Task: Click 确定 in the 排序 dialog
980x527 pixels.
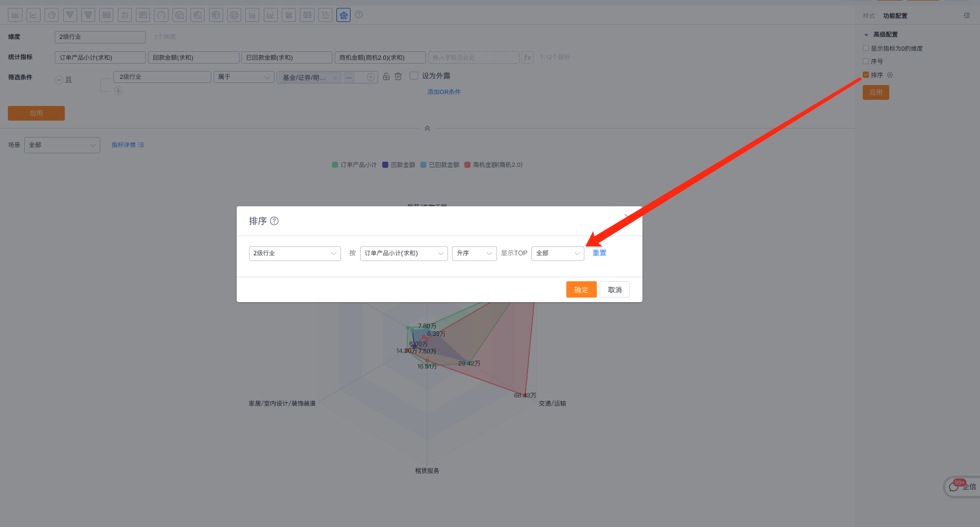Action: click(582, 290)
